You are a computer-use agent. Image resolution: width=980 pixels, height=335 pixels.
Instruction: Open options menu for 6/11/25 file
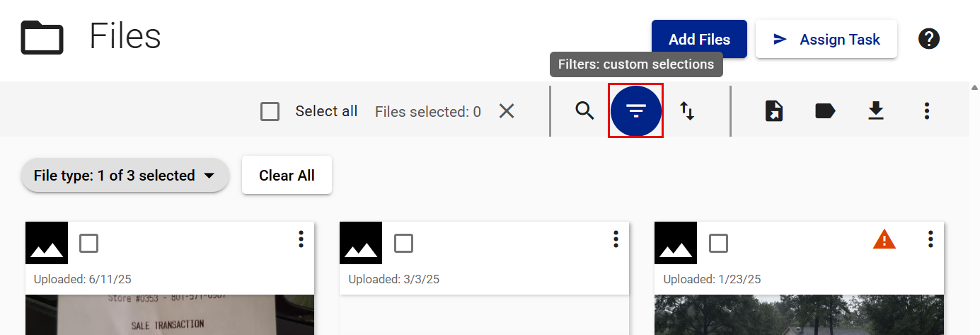click(x=301, y=239)
